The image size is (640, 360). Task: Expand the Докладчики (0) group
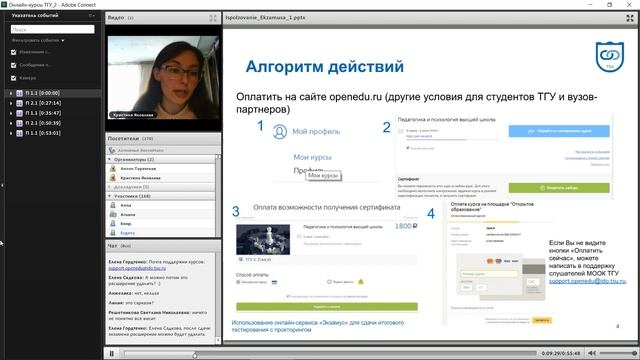coord(109,187)
